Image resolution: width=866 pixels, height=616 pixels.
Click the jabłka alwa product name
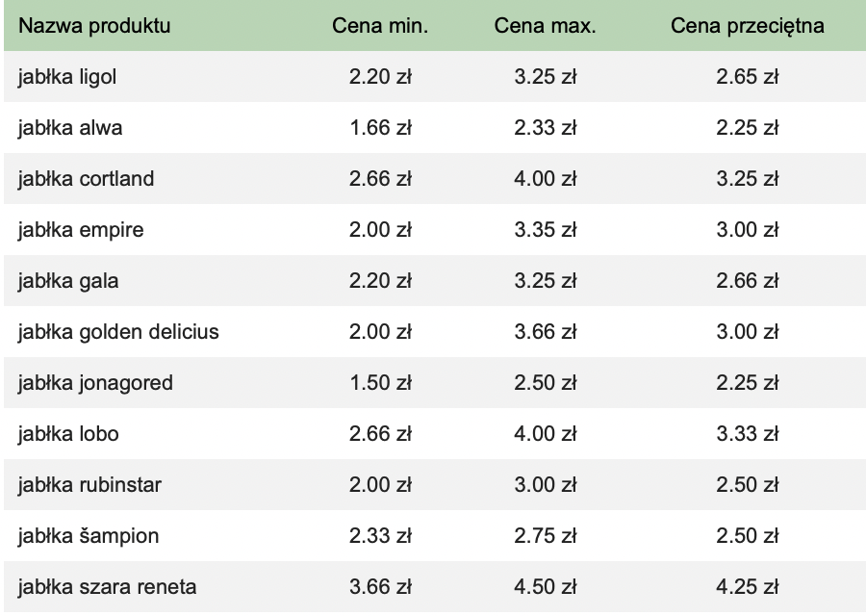coord(69,128)
